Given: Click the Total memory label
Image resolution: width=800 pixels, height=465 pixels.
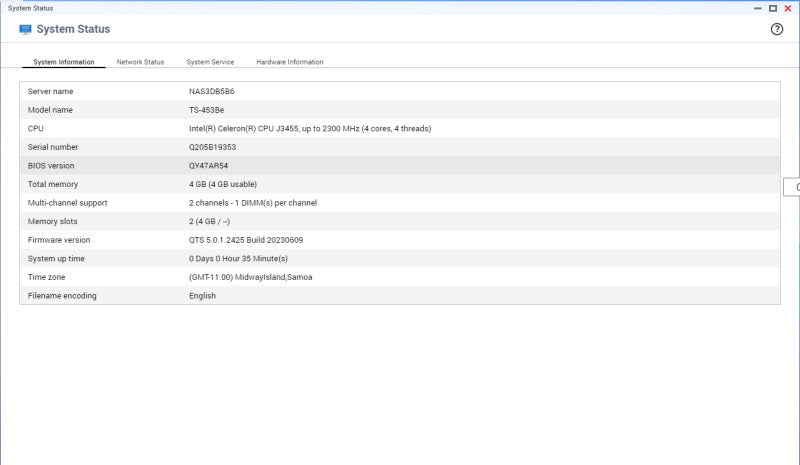Looking at the screenshot, I should tap(53, 184).
